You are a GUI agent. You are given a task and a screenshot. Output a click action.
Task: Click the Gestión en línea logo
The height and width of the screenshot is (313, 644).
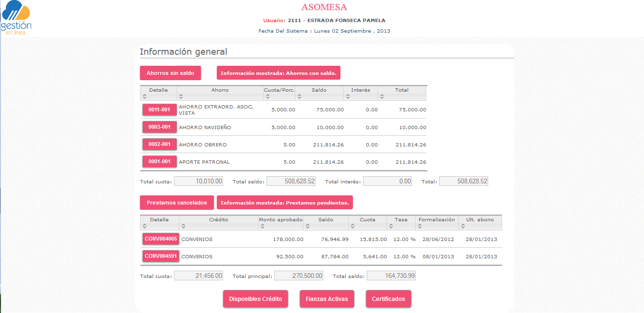coord(17,18)
